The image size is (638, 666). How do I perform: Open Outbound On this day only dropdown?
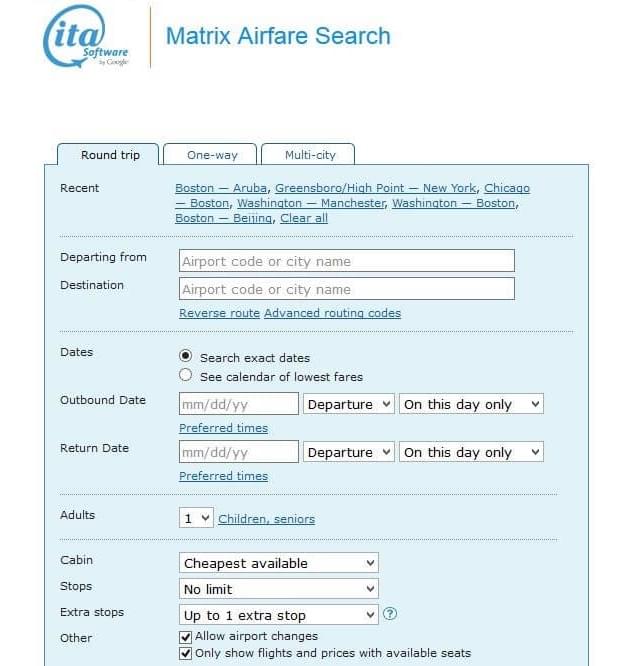click(471, 404)
